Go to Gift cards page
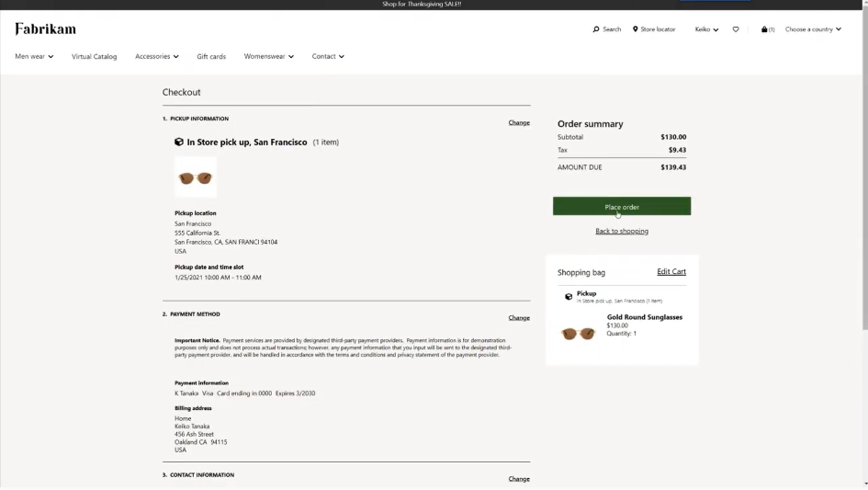 [211, 56]
